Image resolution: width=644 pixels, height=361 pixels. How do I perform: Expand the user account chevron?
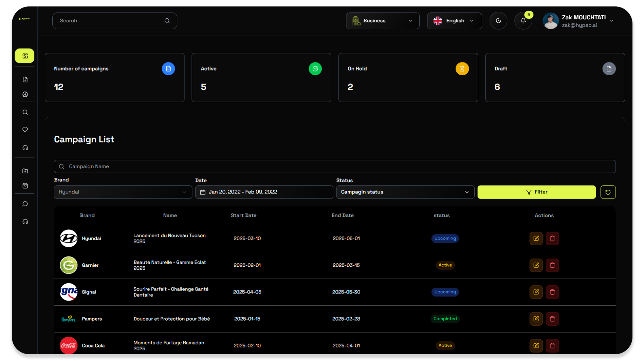tap(612, 21)
